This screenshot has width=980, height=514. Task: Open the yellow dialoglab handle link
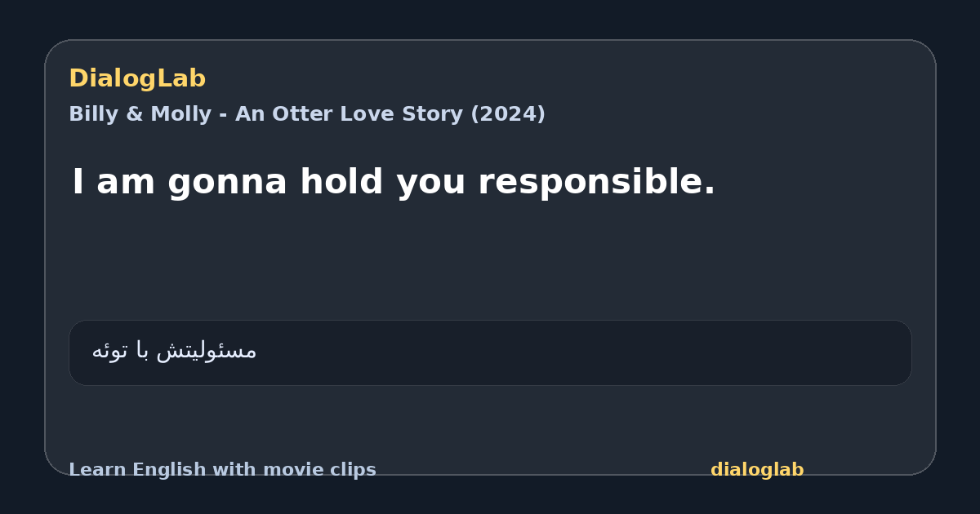[x=757, y=470]
